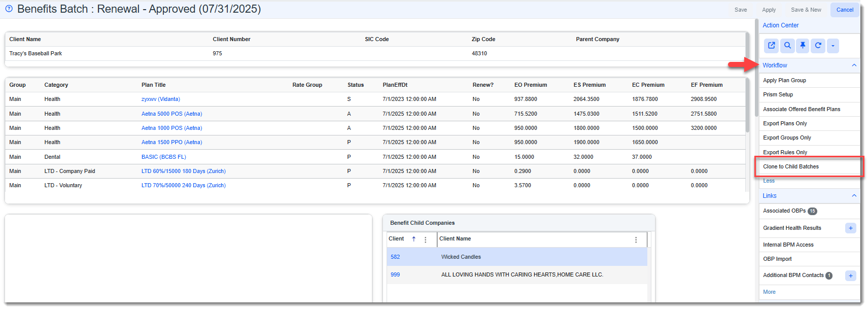Open plan BASIC (BCBS FL)

[163, 157]
